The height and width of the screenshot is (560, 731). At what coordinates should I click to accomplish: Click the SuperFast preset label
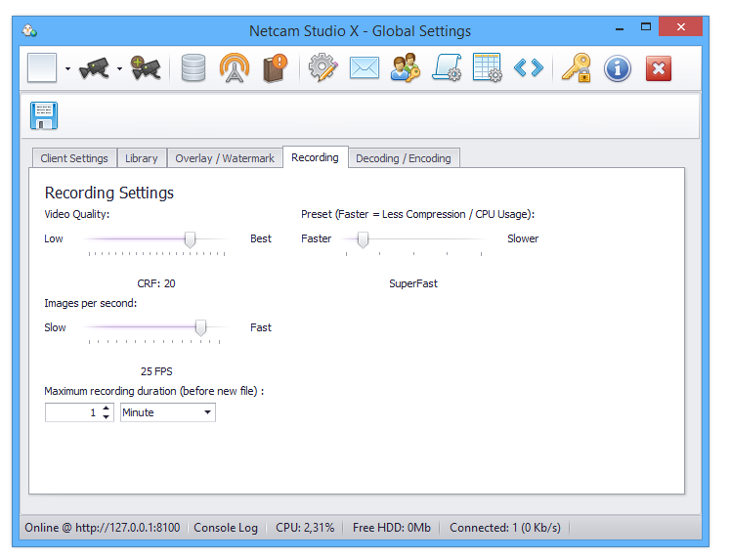pyautogui.click(x=413, y=283)
